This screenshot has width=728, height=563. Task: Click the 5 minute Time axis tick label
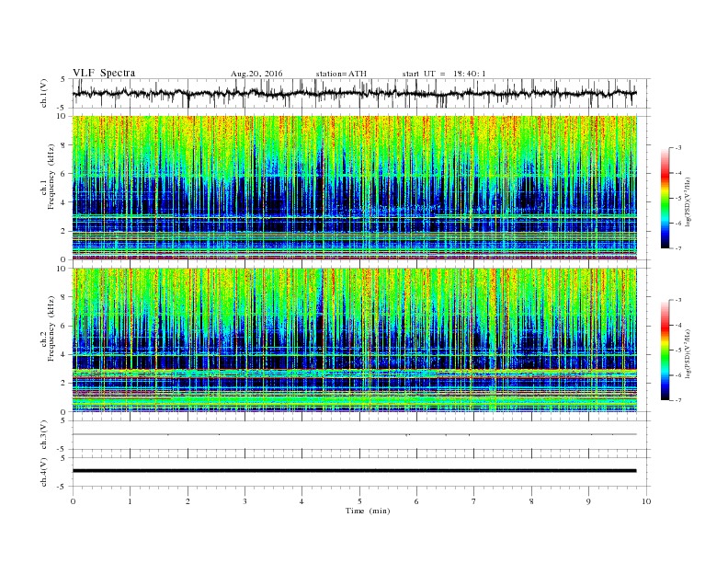pos(359,501)
